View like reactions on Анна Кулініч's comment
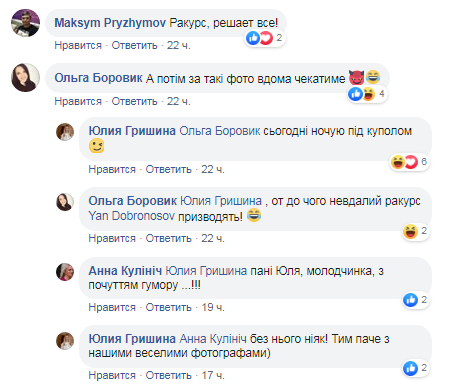 415,300
